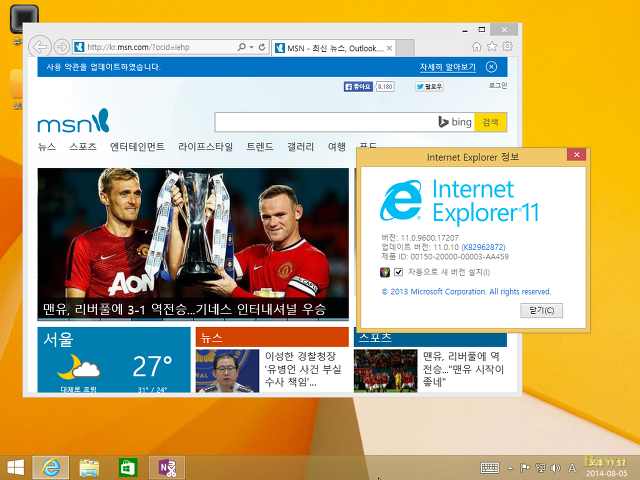
Task: Click the 닫기(C) button in dialog
Action: tap(541, 310)
